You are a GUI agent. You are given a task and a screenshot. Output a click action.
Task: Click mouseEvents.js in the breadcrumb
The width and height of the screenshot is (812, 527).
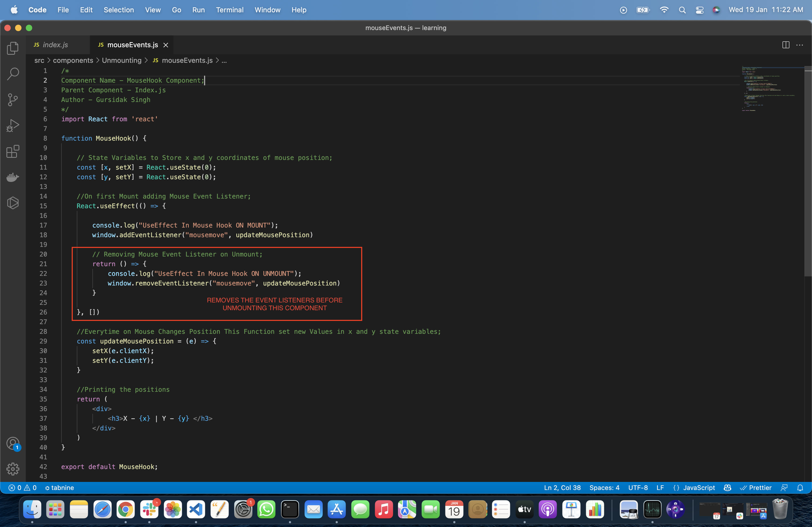click(187, 60)
